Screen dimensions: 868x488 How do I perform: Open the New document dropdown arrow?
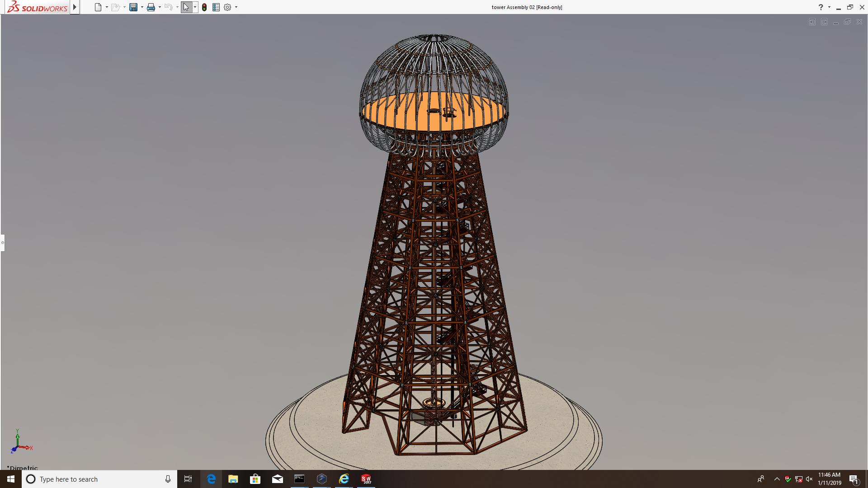point(107,7)
